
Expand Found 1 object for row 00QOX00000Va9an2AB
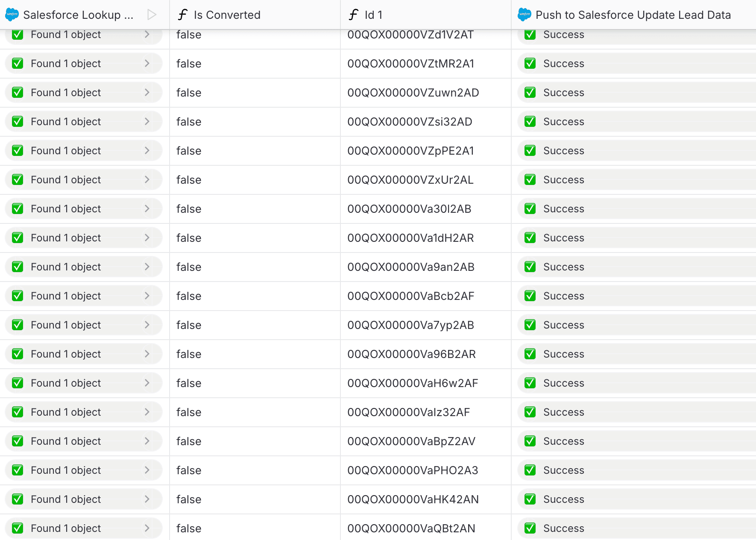147,267
